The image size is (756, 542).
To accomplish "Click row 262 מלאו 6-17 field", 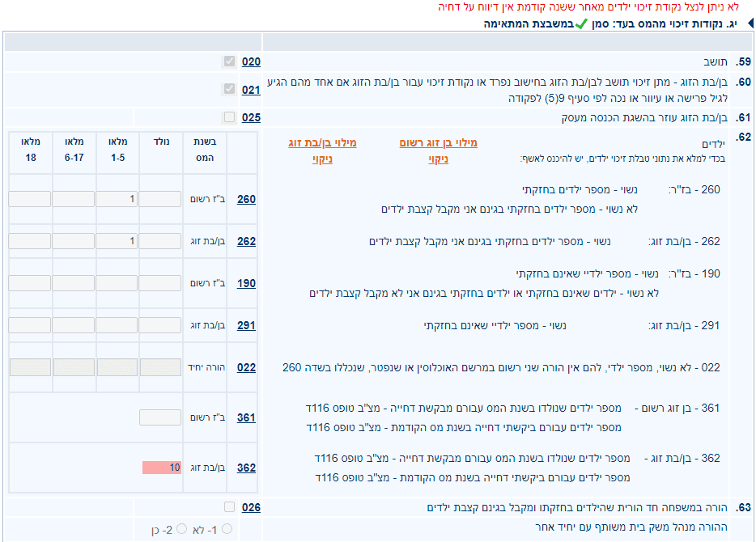I will pos(74,241).
